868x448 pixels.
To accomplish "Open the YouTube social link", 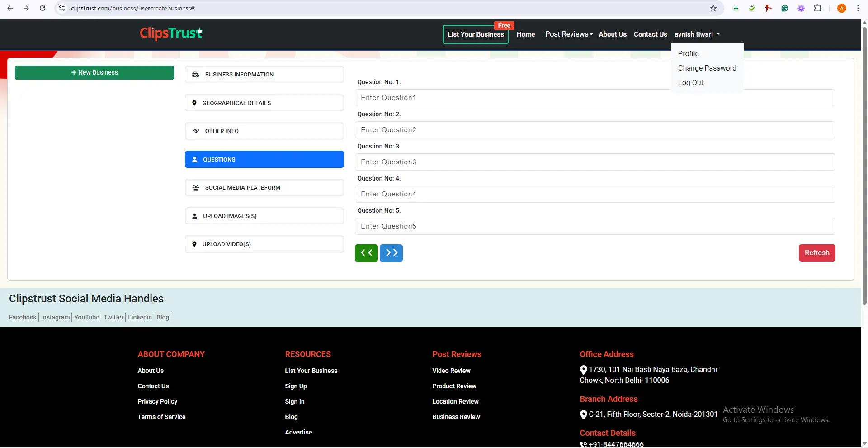I will coord(87,318).
